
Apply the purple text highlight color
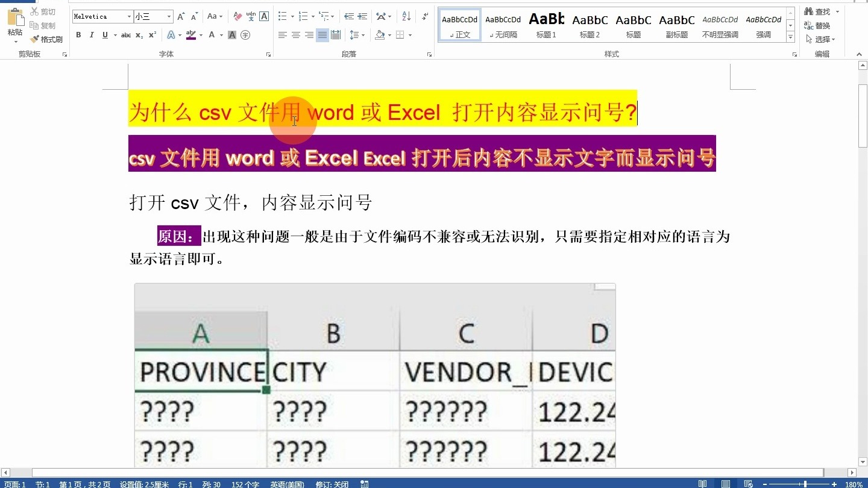click(x=190, y=35)
